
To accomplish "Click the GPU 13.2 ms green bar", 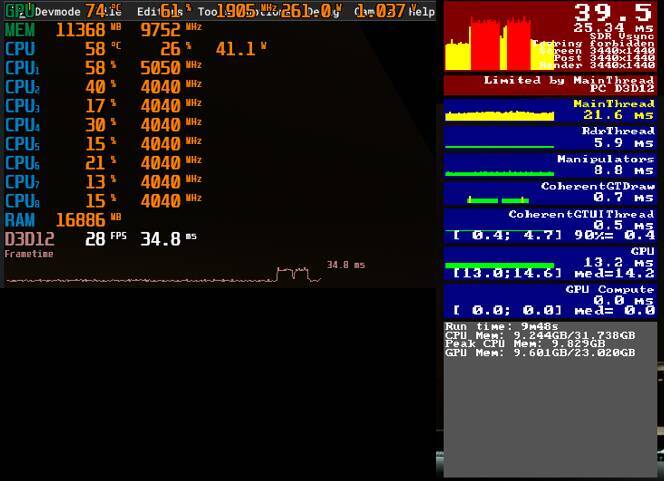I will (500, 266).
